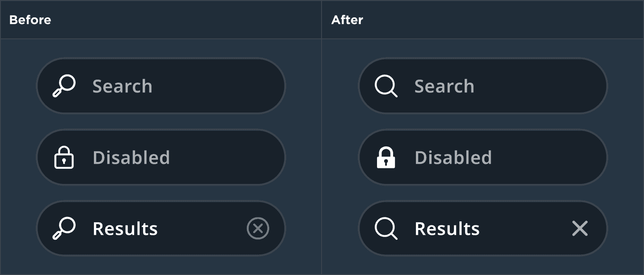The width and height of the screenshot is (644, 275).
Task: Click empty space between After Results text and X
Action: click(x=525, y=229)
